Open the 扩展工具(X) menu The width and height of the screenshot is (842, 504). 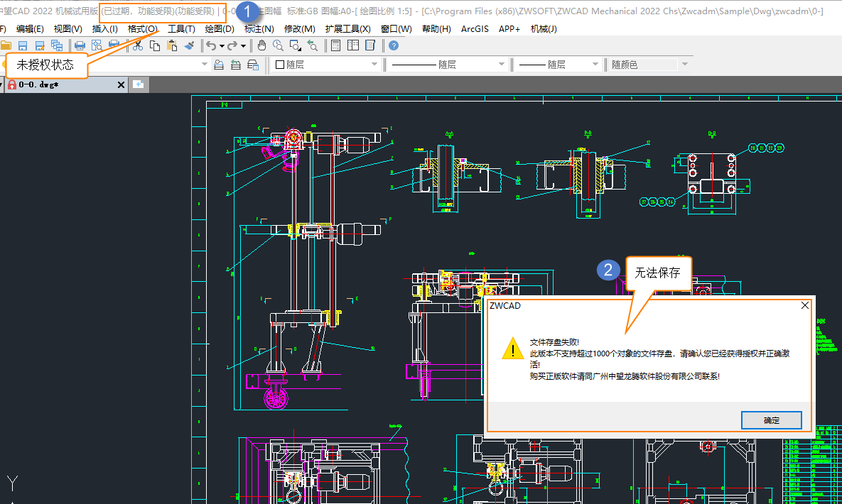[x=348, y=29]
